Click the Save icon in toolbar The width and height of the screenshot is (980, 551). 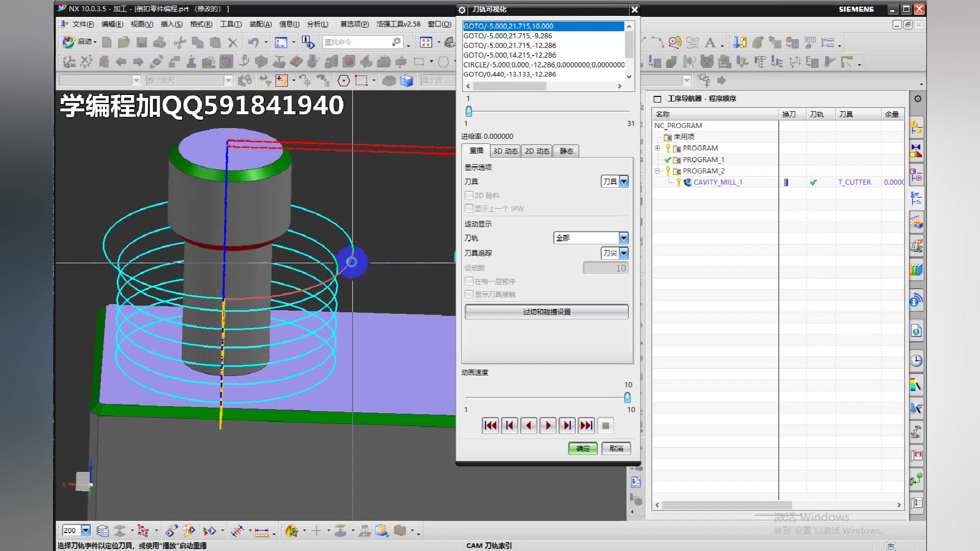coord(141,42)
